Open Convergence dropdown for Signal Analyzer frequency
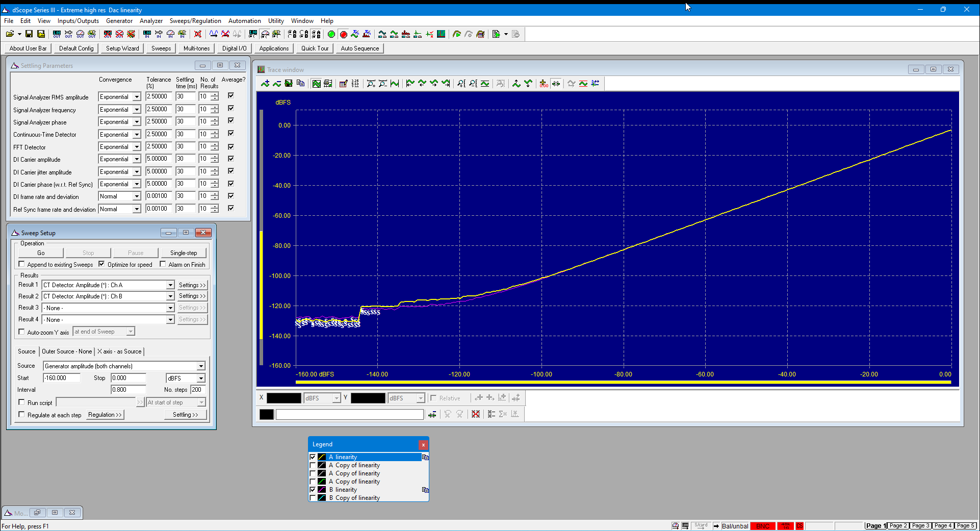 [x=137, y=110]
